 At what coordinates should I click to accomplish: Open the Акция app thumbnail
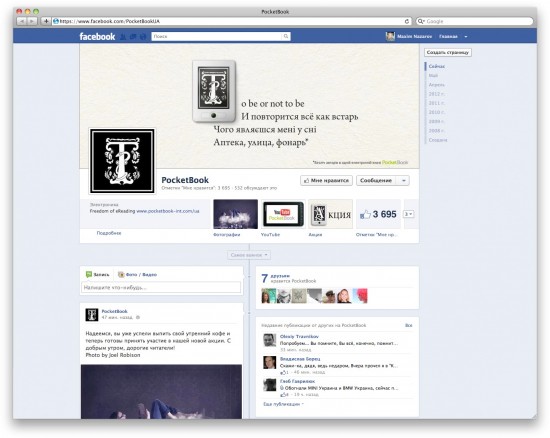click(x=330, y=214)
